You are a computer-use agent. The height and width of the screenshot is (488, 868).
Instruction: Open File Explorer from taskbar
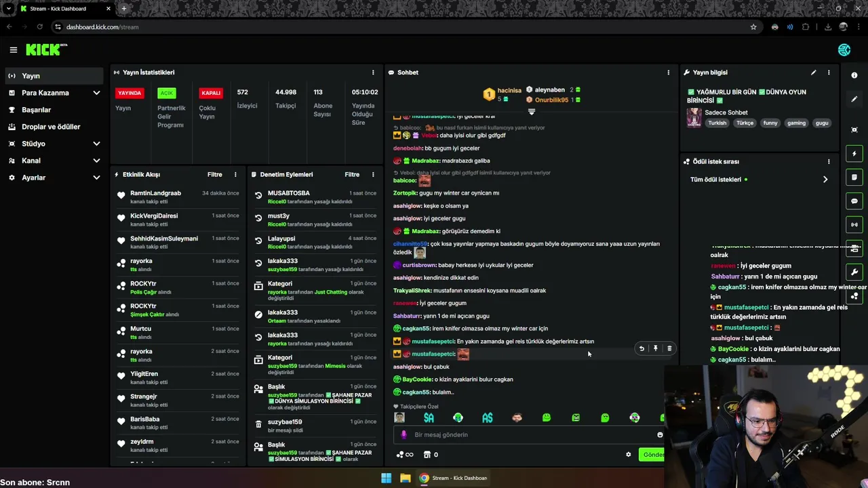(405, 478)
